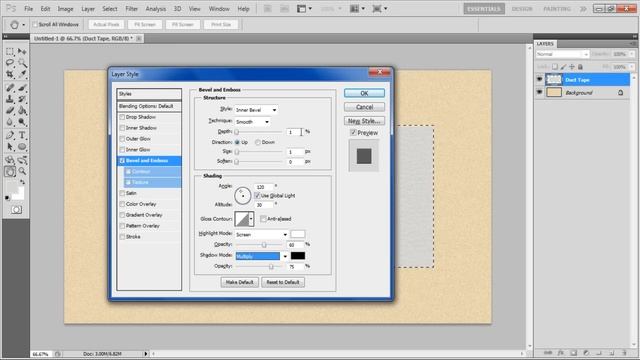Screen dimensions: 640x360
Task: Open the Shadow Mode Multiply dropdown
Action: pyautogui.click(x=262, y=256)
